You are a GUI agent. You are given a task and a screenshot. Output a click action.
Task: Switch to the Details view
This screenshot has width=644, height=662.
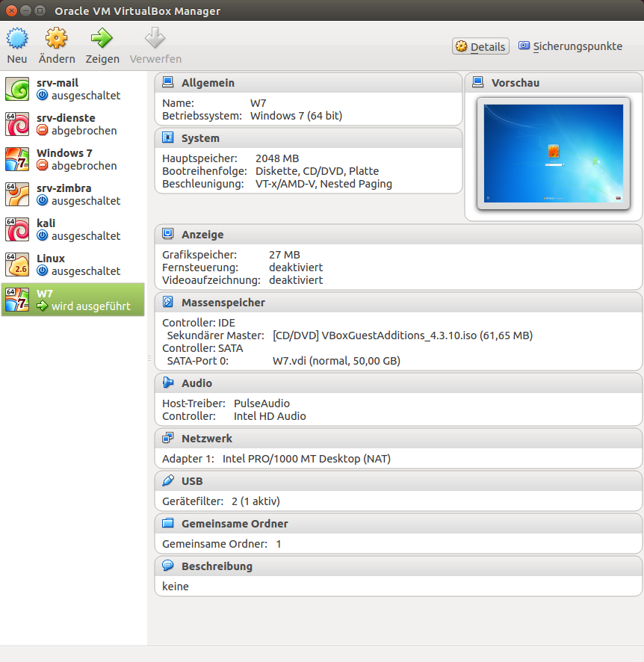[x=480, y=46]
